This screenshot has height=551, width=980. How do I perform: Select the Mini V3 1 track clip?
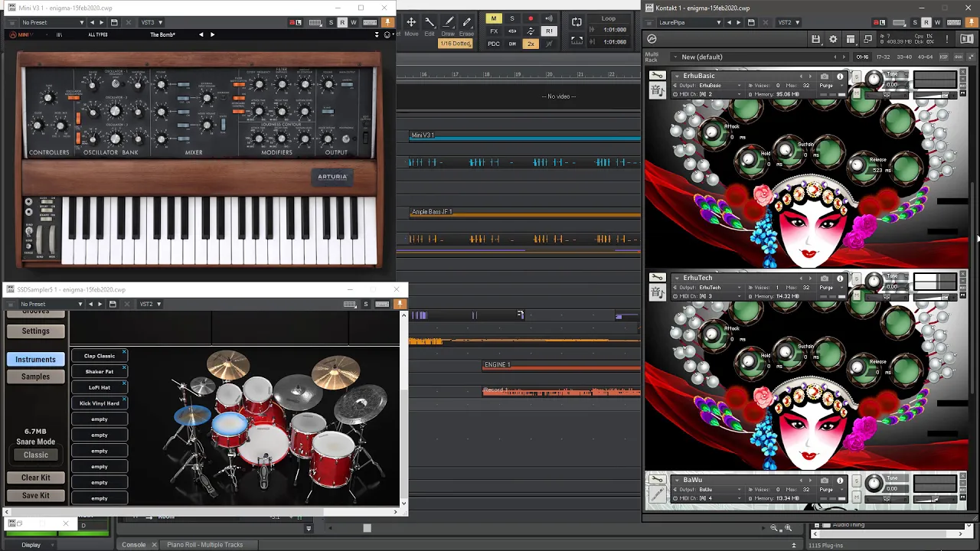pyautogui.click(x=525, y=136)
